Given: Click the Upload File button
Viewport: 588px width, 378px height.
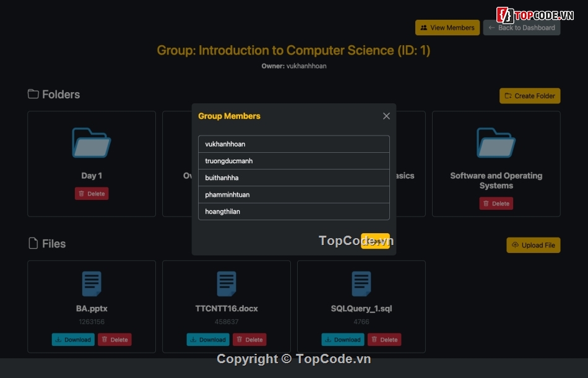Looking at the screenshot, I should (533, 245).
